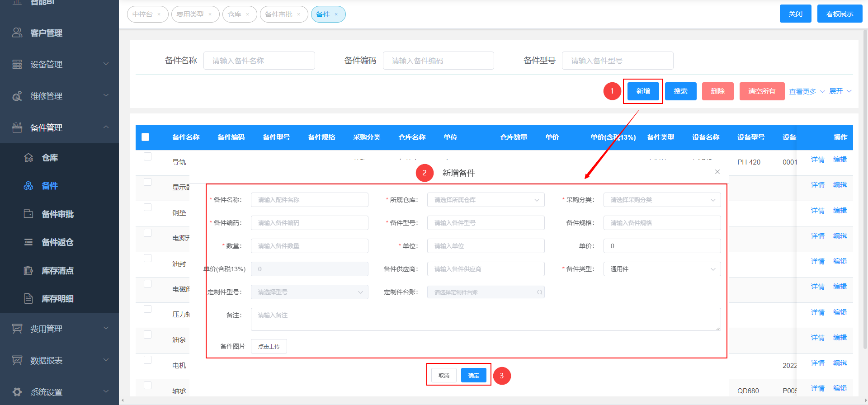Toggle the select-all checkbox in table header
The image size is (868, 405).
click(146, 137)
